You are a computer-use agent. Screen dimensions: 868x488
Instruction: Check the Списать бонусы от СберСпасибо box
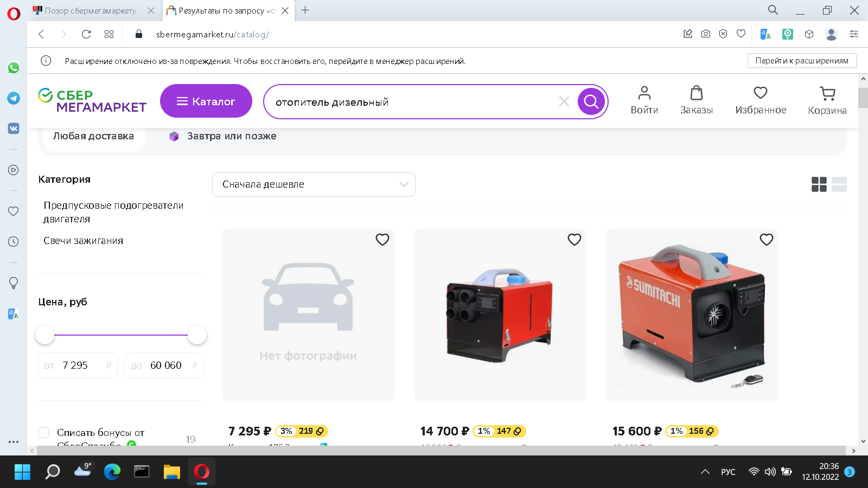point(43,433)
